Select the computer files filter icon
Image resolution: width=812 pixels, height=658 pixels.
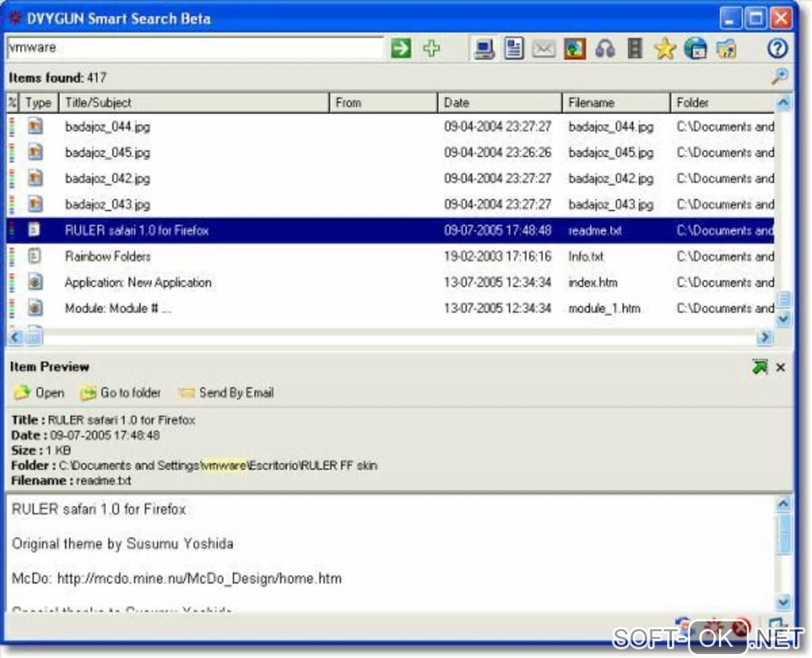coord(484,49)
